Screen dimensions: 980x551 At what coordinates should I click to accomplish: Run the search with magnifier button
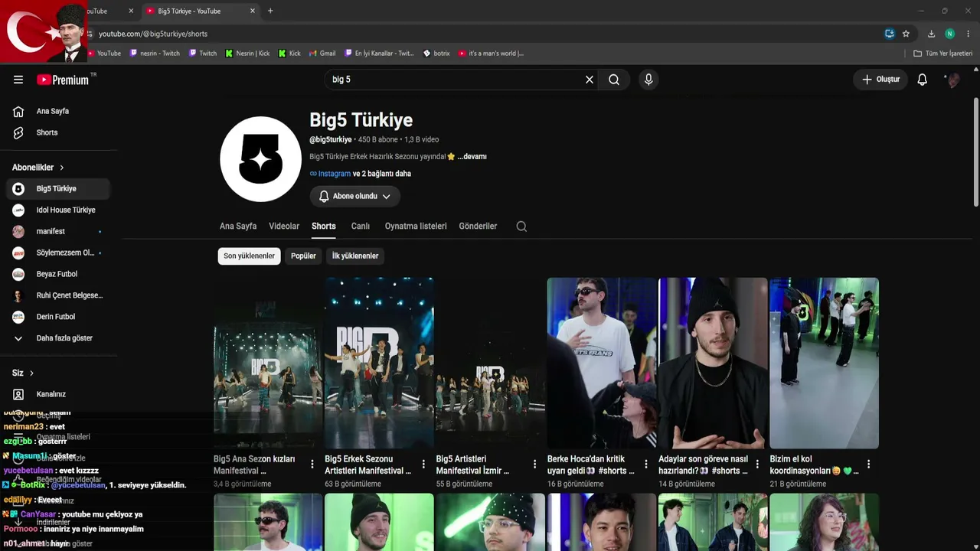614,80
